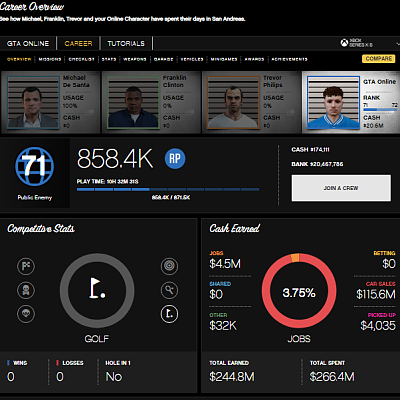400x400 pixels.
Task: Click the blue RP badge icon
Action: click(175, 159)
